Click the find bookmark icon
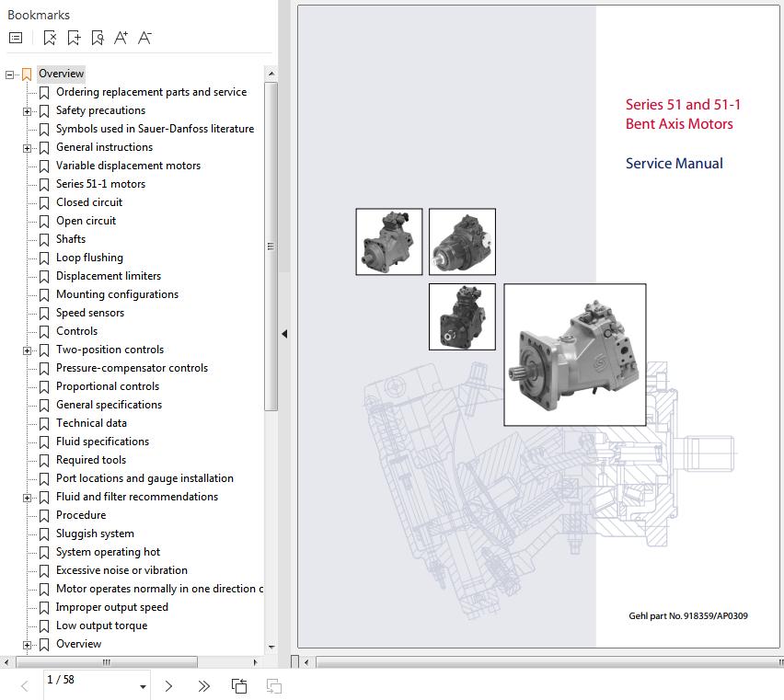Screen dimensions: 784x700 pyautogui.click(x=98, y=38)
